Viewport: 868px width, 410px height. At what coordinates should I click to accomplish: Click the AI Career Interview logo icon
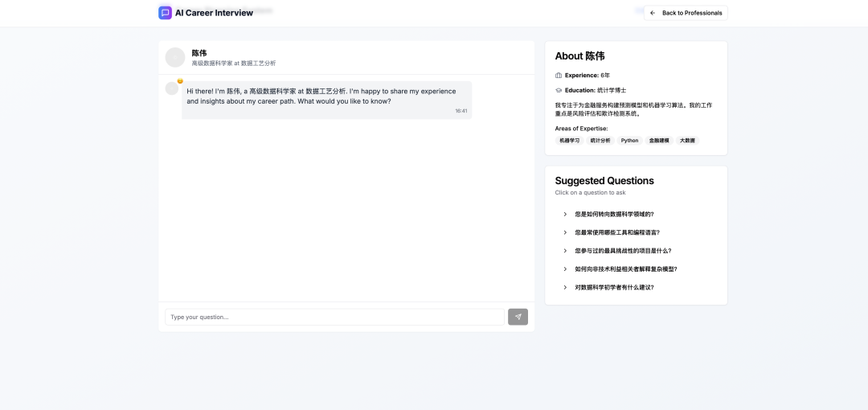pyautogui.click(x=165, y=13)
